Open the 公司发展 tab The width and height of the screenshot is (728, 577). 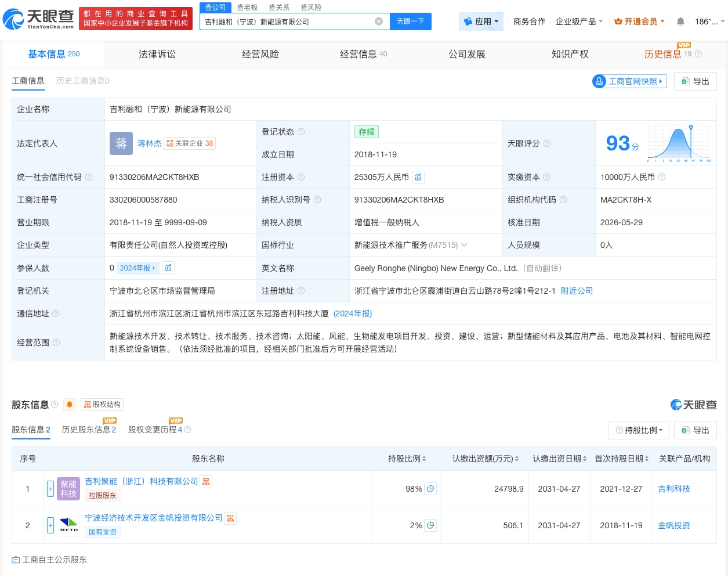[466, 54]
